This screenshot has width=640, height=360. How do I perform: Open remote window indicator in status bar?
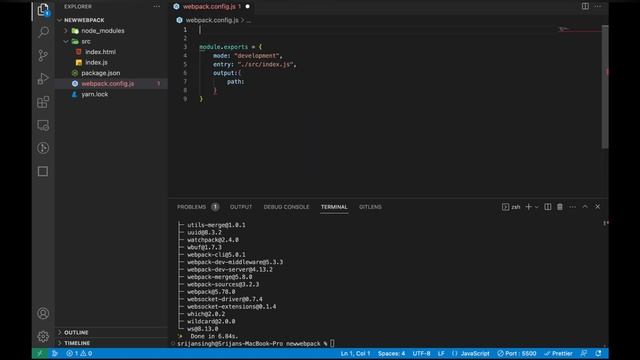pyautogui.click(x=40, y=353)
